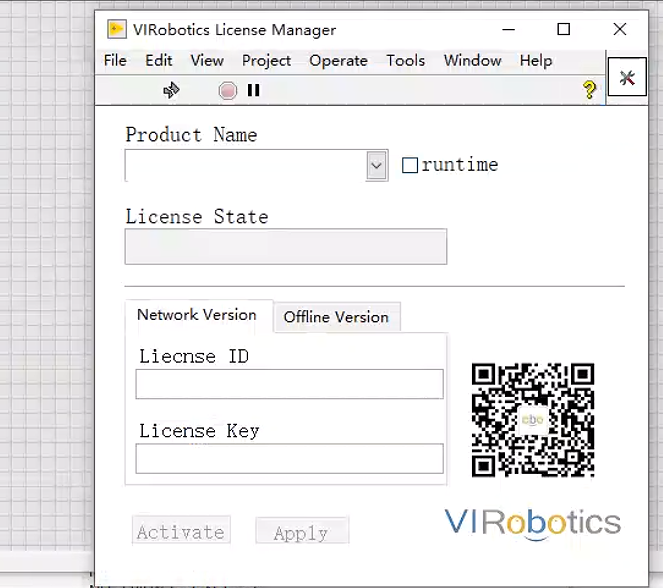The image size is (663, 588).
Task: Click the Run Continuously arrow icon
Action: pyautogui.click(x=171, y=90)
